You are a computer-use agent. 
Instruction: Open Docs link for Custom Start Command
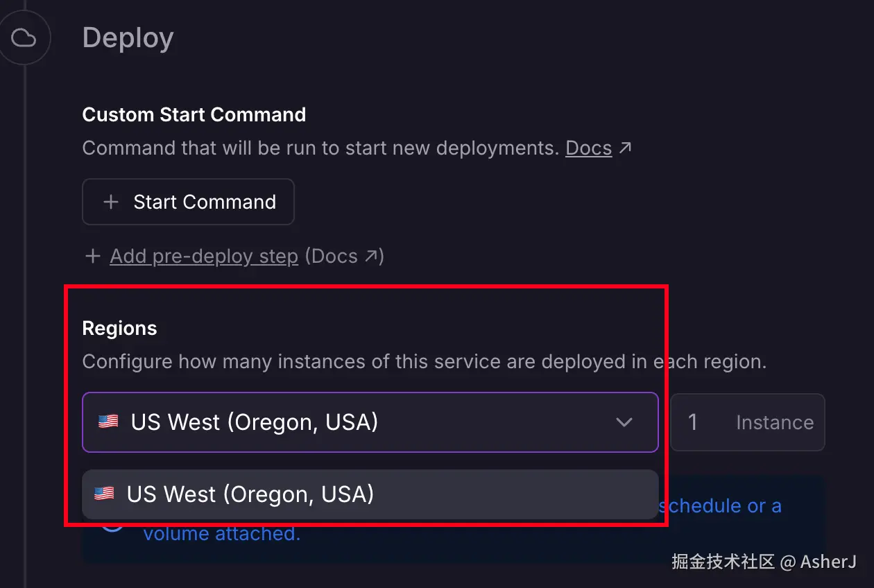click(x=588, y=148)
